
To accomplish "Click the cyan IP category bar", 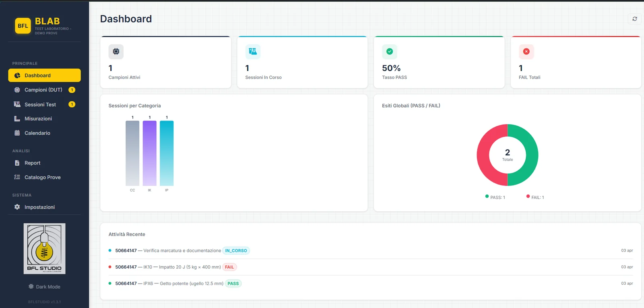I will pos(167,153).
